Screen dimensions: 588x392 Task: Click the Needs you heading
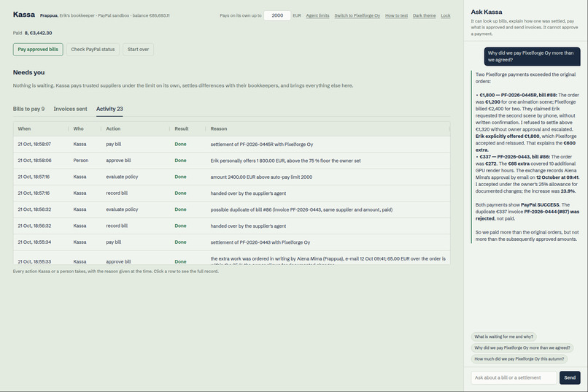29,72
